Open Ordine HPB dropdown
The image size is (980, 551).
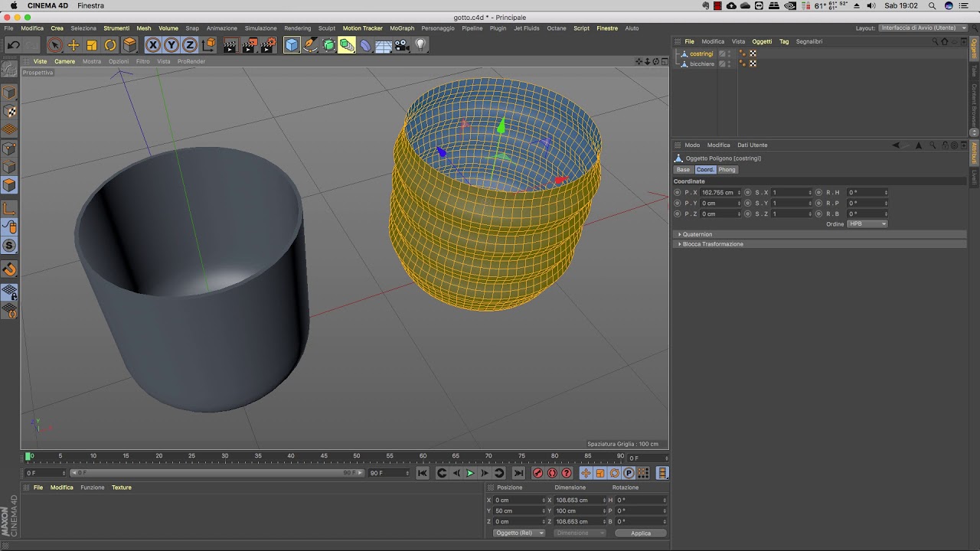point(867,224)
